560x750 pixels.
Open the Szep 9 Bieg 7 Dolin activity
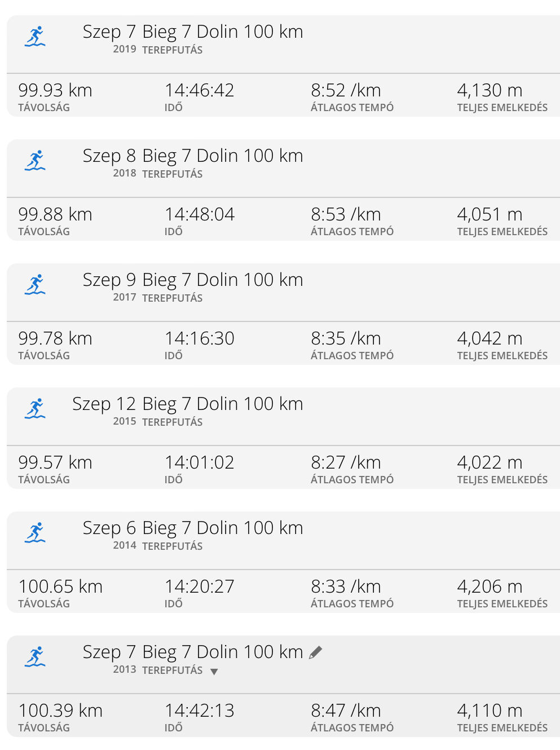192,280
